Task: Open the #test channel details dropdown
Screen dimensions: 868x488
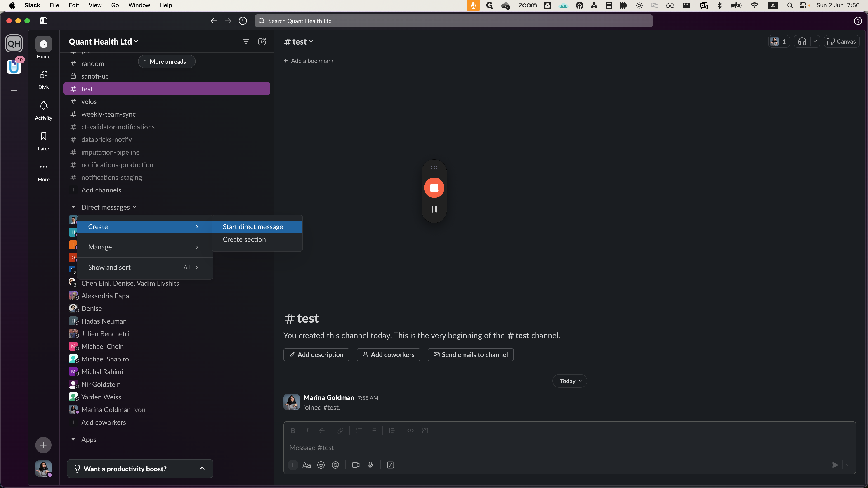Action: pyautogui.click(x=299, y=41)
